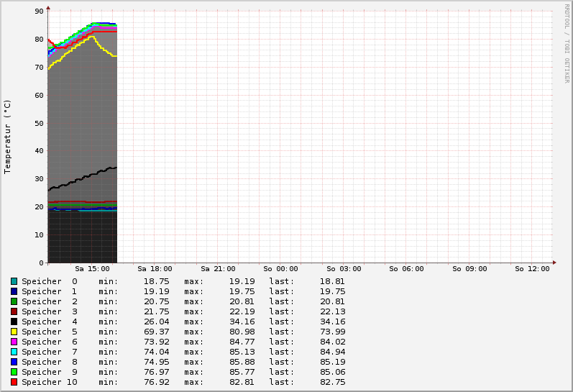
Task: Click the teal Speicher 0 legend swatch
Action: coord(14,281)
